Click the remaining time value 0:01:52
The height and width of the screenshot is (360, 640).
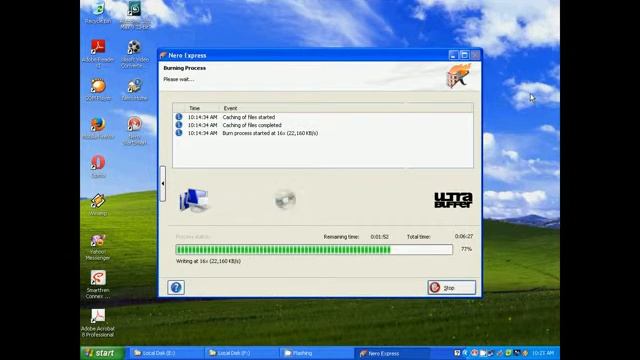tap(380, 237)
